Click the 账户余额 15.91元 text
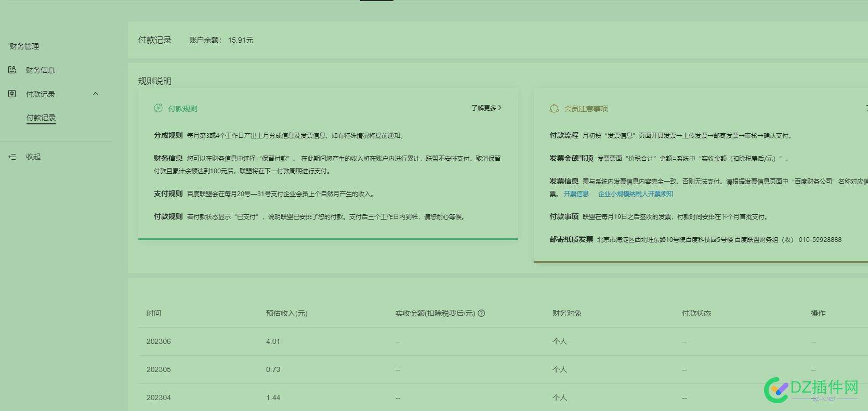The image size is (868, 411). pos(221,40)
